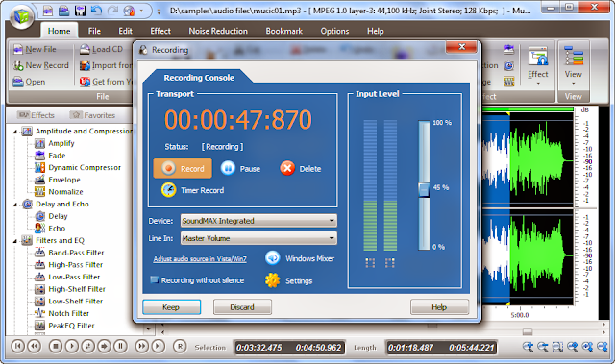Screen dimensions: 615x364
Task: Click the application orb button
Action: point(22,17)
